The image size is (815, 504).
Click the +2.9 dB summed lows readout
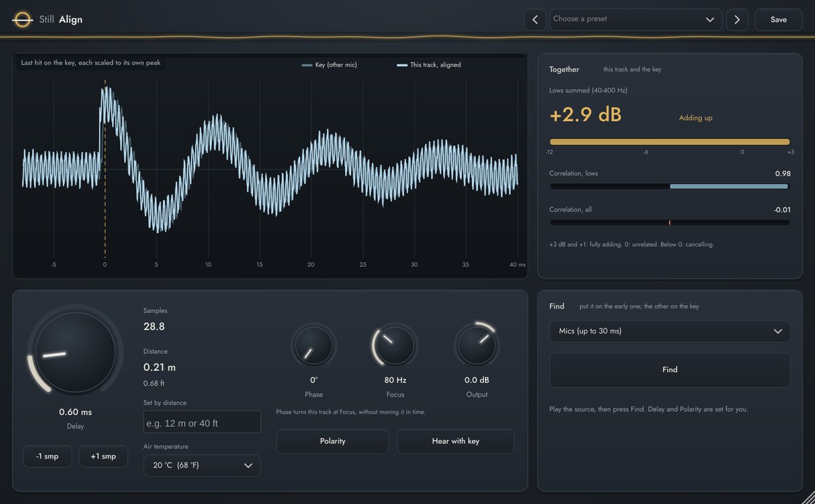pos(585,115)
